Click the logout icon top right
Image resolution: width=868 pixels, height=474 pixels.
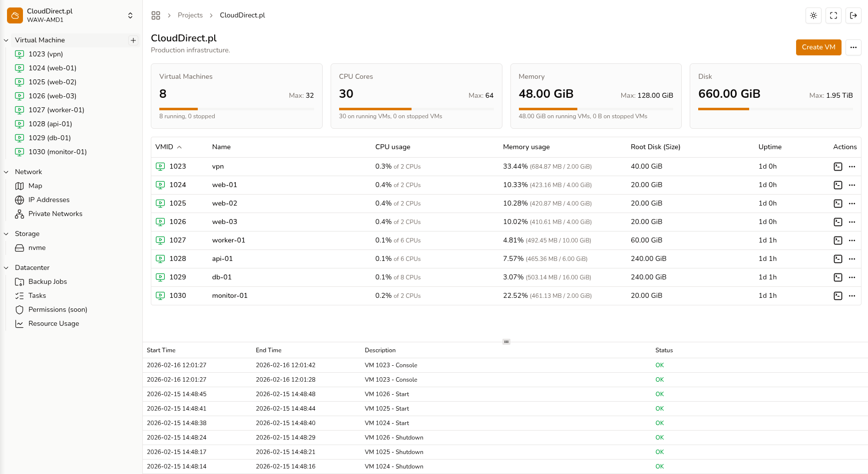[x=854, y=15]
